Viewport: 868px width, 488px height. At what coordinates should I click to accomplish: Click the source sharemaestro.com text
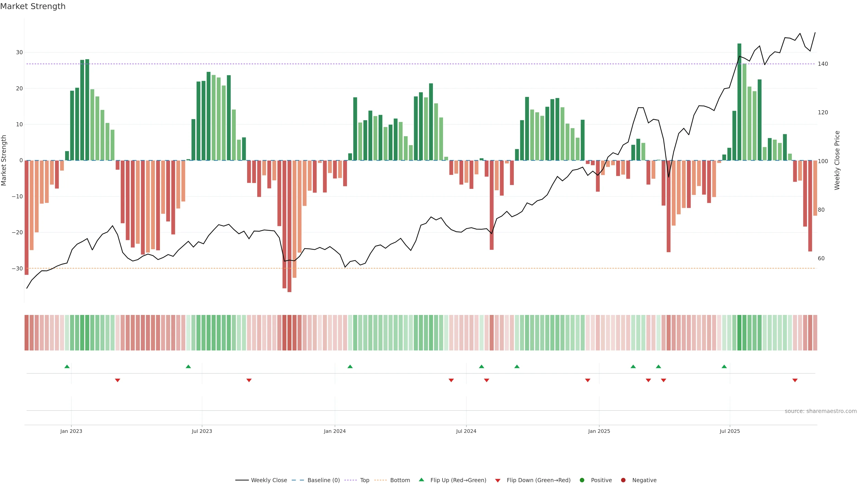[821, 411]
